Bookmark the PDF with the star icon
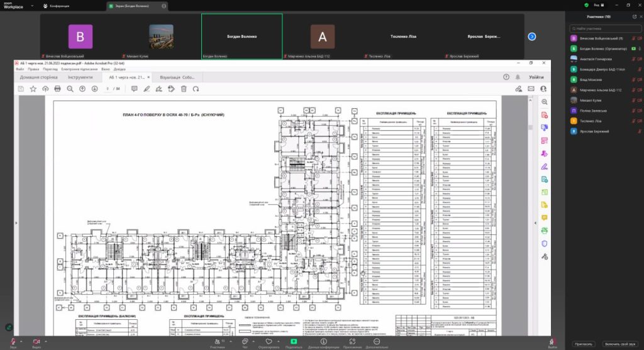 (33, 89)
